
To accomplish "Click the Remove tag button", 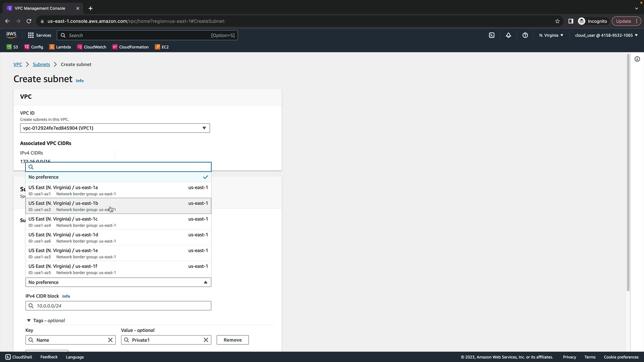I will coord(232,340).
